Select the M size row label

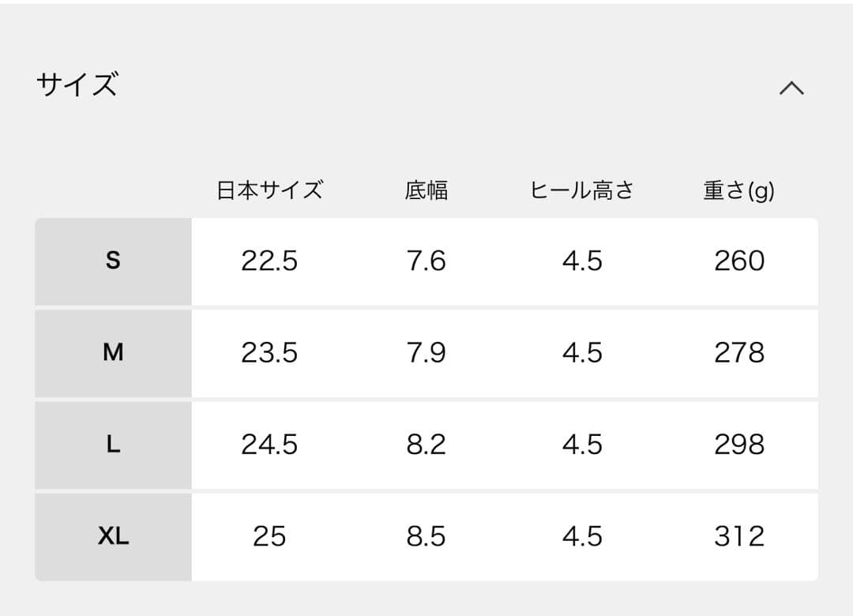point(113,353)
